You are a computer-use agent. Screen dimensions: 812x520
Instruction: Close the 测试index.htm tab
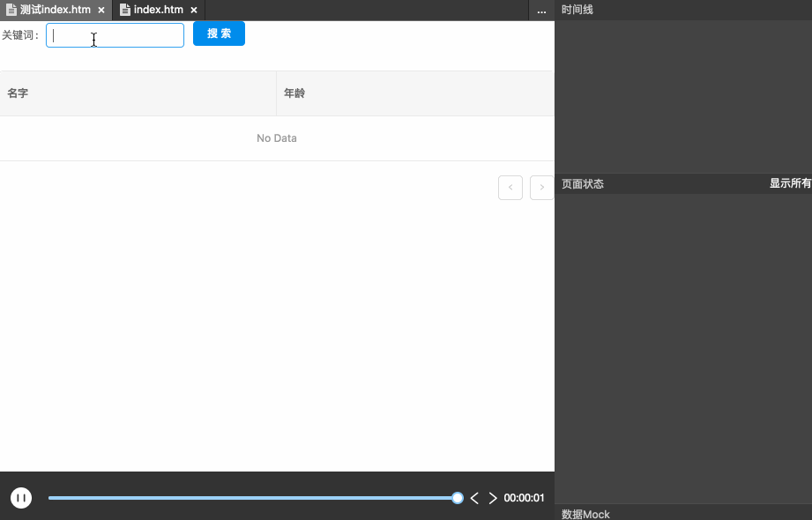click(101, 11)
